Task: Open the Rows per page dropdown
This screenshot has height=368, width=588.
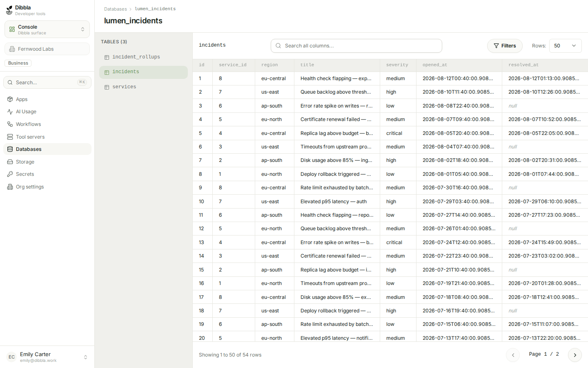Action: point(566,46)
